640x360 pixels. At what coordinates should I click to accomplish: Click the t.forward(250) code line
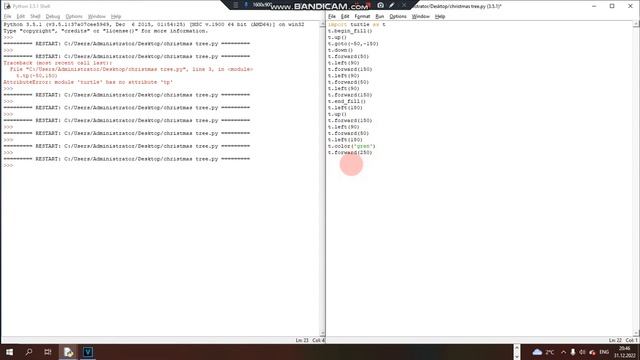pos(350,153)
